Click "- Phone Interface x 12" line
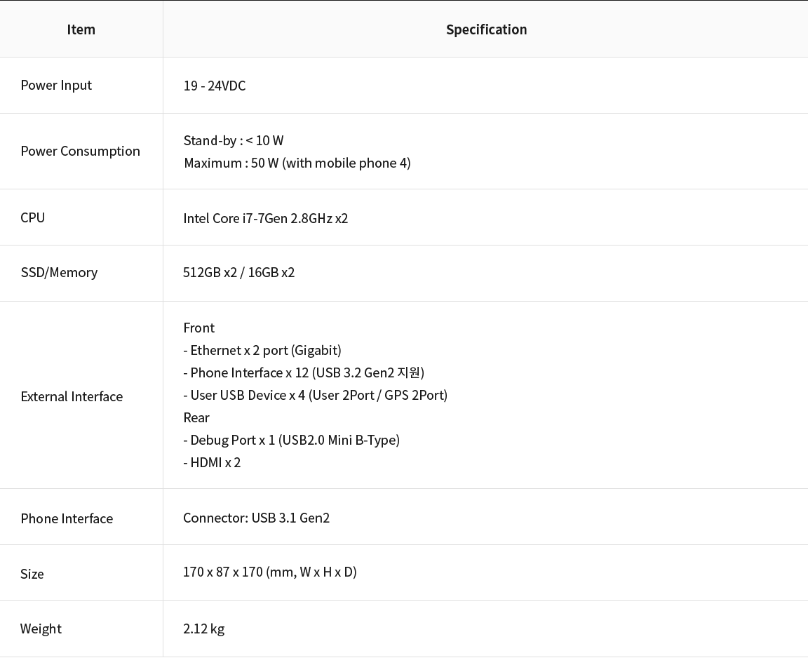The width and height of the screenshot is (808, 672). point(304,372)
